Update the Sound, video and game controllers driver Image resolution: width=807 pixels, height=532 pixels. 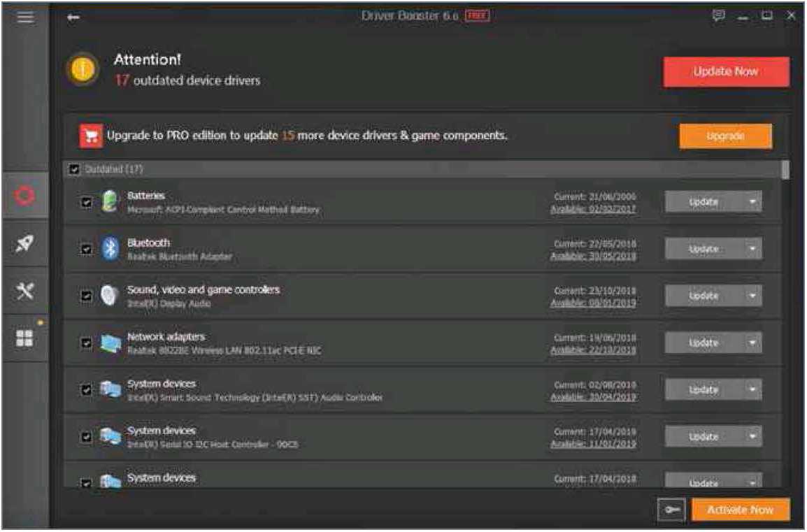704,296
